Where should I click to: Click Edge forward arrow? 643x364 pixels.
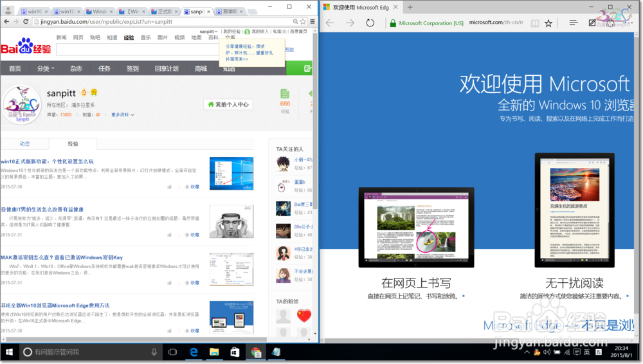click(x=350, y=23)
